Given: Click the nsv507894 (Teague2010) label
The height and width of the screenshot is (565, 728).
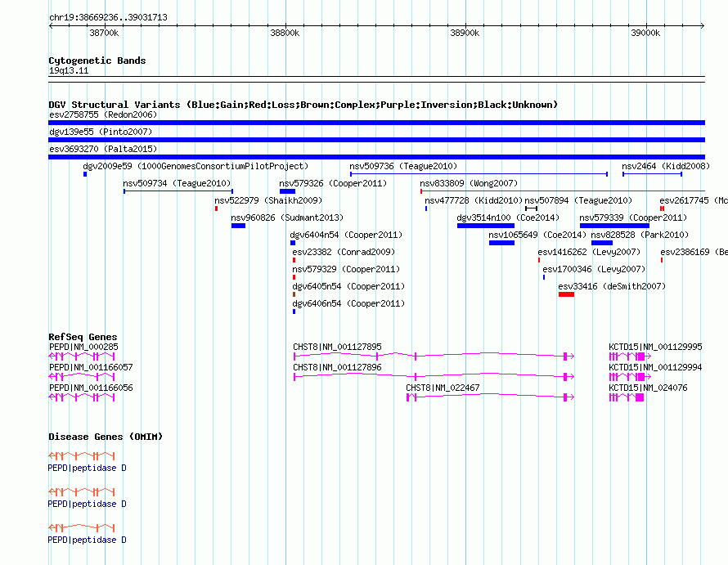Looking at the screenshot, I should (x=578, y=200).
